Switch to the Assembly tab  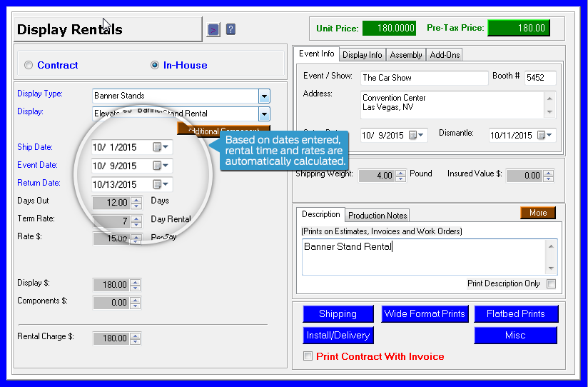point(406,55)
